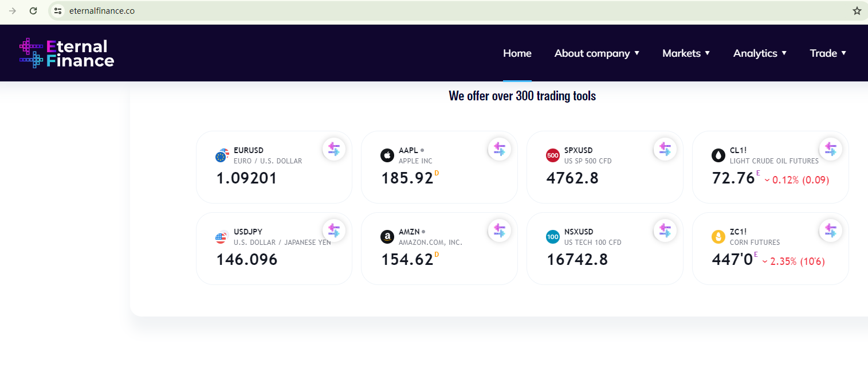Click the Eternal Finance logo

(66, 53)
